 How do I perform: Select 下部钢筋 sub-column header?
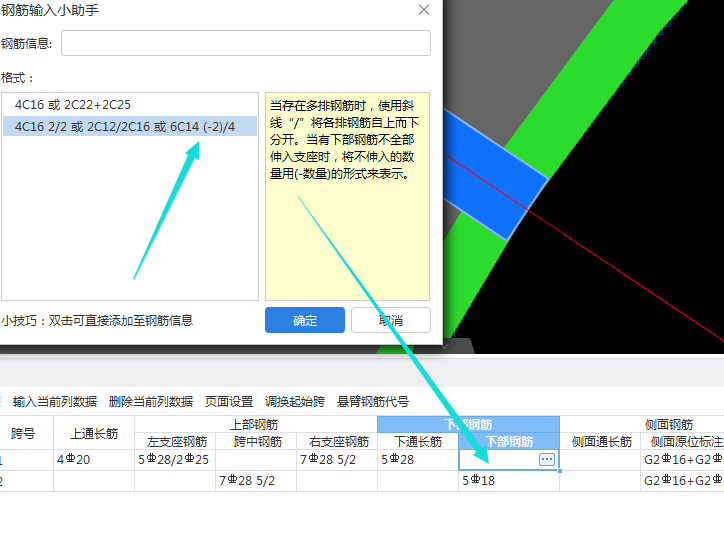[509, 442]
